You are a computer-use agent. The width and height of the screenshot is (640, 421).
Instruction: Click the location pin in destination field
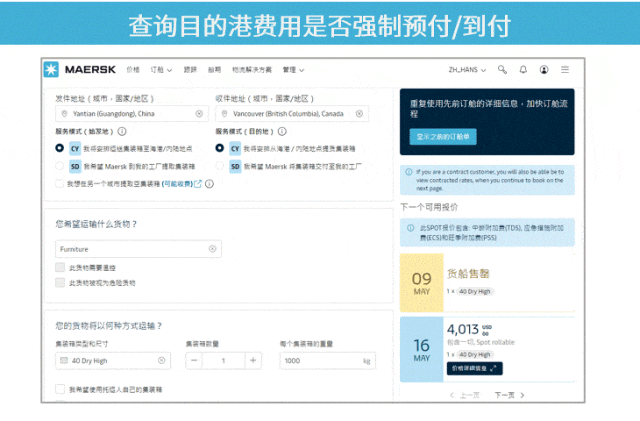click(x=224, y=114)
